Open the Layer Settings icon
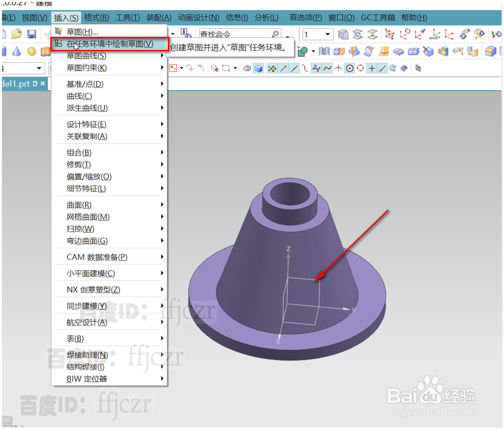This screenshot has height=429, width=504. tap(343, 34)
